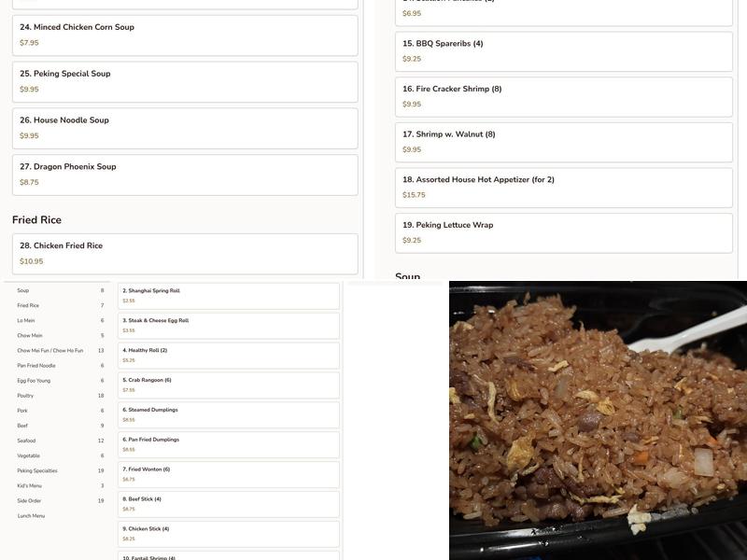Select the Egg Foo Young category
Image resolution: width=747 pixels, height=560 pixels.
34,381
